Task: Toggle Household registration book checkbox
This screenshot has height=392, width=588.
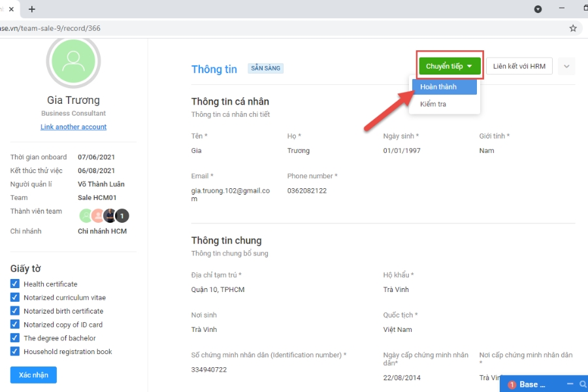Action: tap(15, 351)
